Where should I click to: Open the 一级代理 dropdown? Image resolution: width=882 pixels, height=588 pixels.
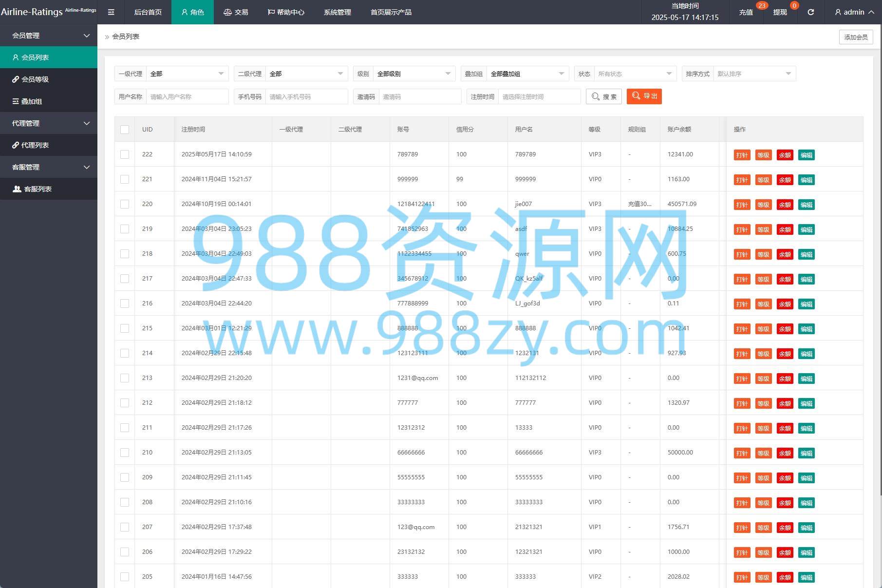point(187,74)
